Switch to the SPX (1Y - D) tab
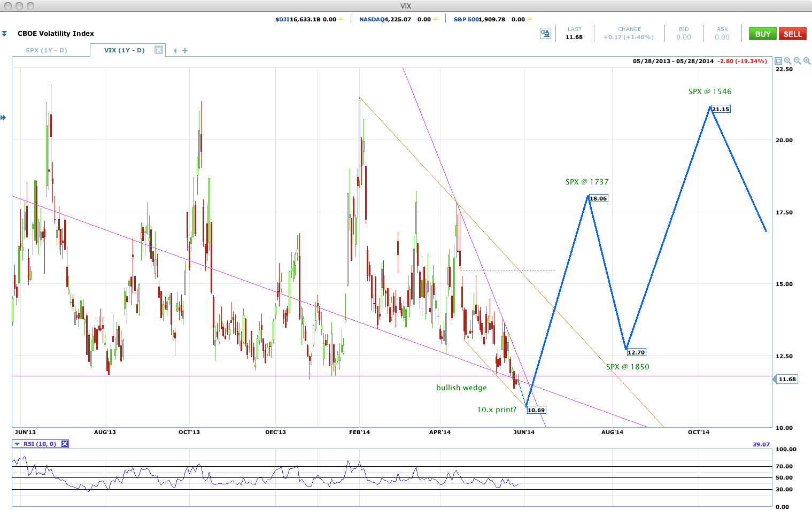 pos(47,50)
